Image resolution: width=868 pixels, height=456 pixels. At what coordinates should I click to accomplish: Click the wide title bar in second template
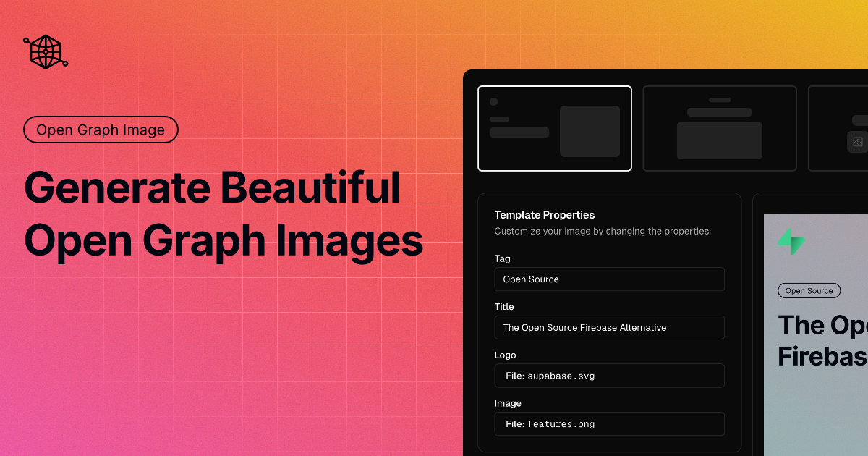pos(719,111)
